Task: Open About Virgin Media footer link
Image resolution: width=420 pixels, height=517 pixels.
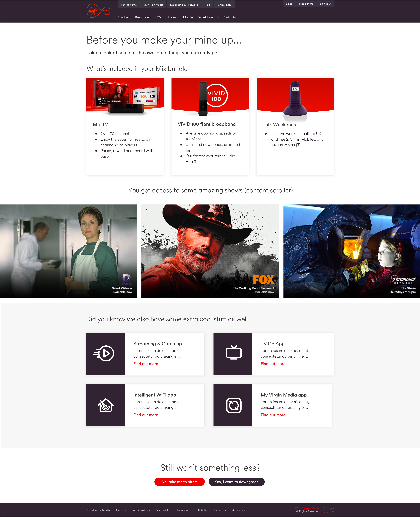Action: click(98, 510)
